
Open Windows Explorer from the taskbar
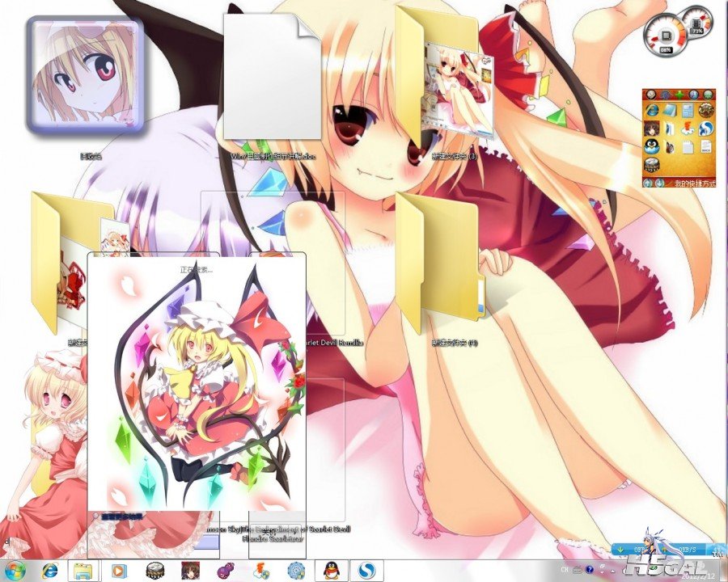[83, 570]
